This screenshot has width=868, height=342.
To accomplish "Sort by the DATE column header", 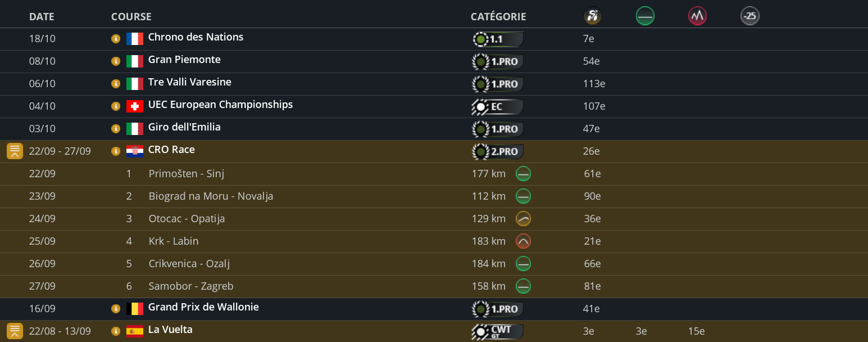I will pyautogui.click(x=42, y=17).
